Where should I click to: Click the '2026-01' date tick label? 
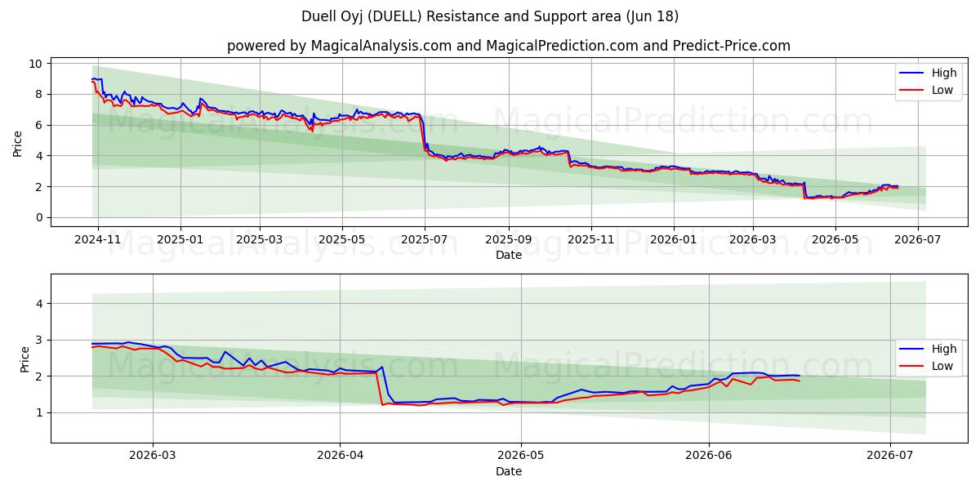pos(673,239)
